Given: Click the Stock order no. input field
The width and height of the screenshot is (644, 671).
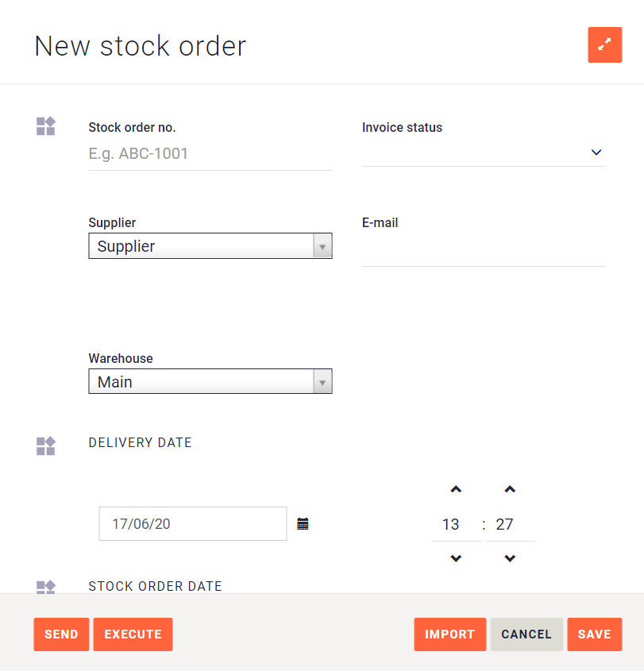Looking at the screenshot, I should [x=210, y=153].
